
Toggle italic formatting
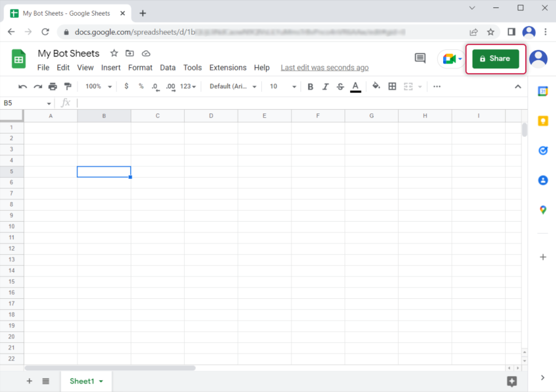point(325,87)
